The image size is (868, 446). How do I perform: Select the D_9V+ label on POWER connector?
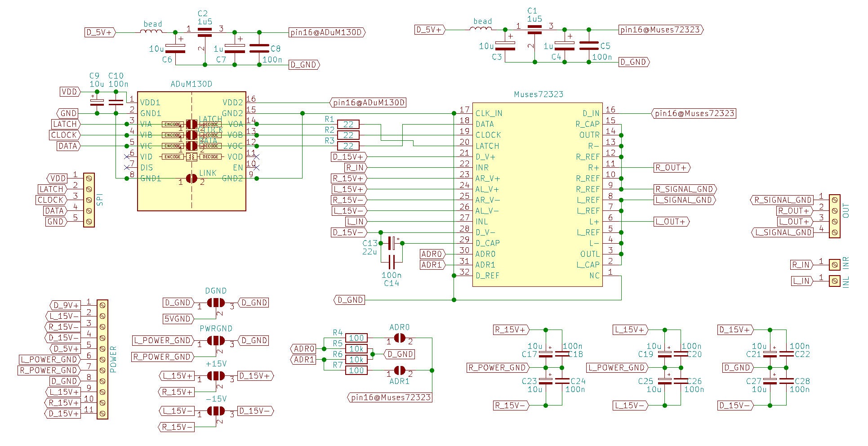click(64, 305)
